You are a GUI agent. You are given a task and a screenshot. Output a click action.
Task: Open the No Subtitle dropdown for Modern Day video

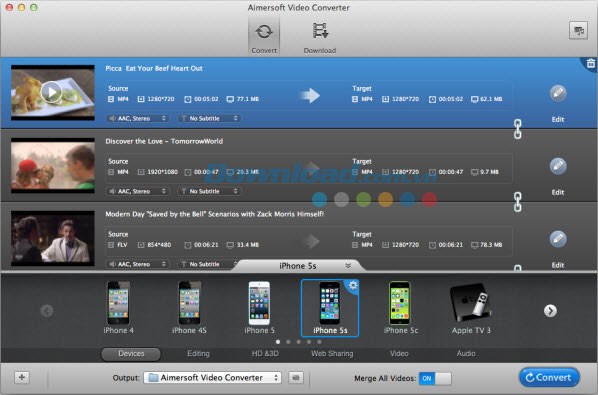(x=207, y=264)
